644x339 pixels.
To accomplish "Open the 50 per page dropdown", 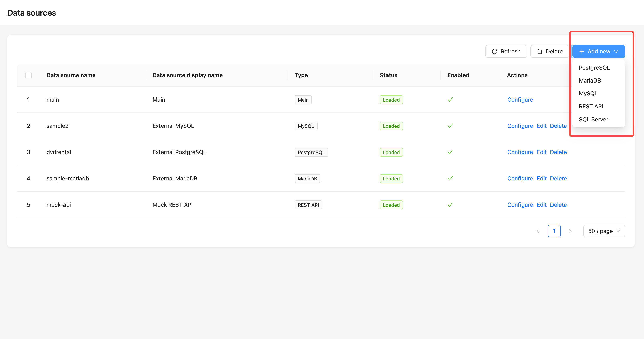I will coord(604,231).
